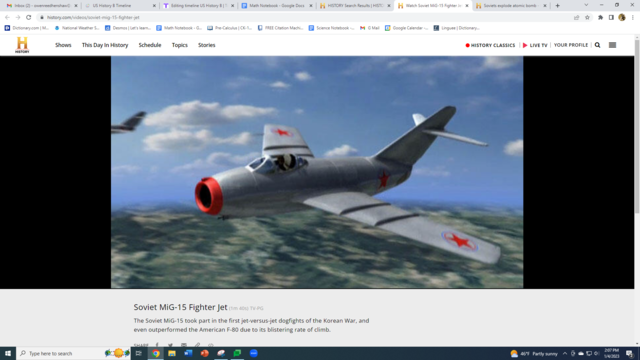Open Chrome three-dot menu
640x360 pixels.
(x=633, y=18)
